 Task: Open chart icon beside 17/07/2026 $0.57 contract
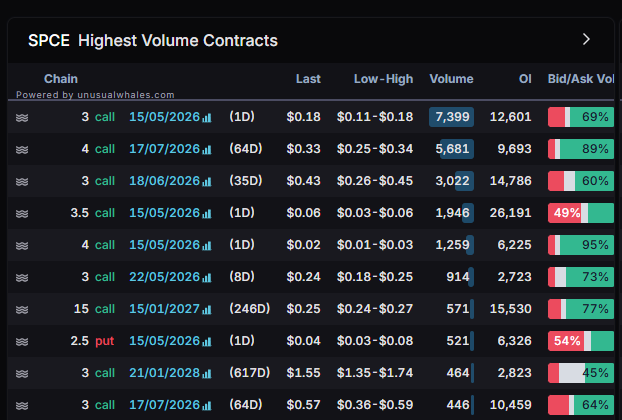click(x=207, y=406)
